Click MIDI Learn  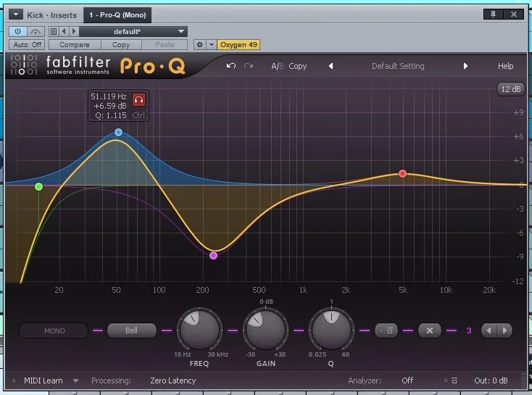[43, 381]
